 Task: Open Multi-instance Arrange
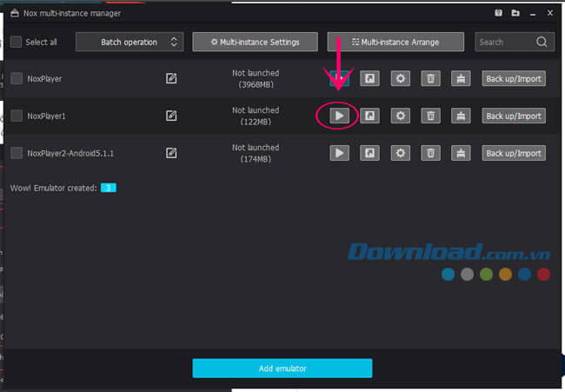[x=395, y=42]
